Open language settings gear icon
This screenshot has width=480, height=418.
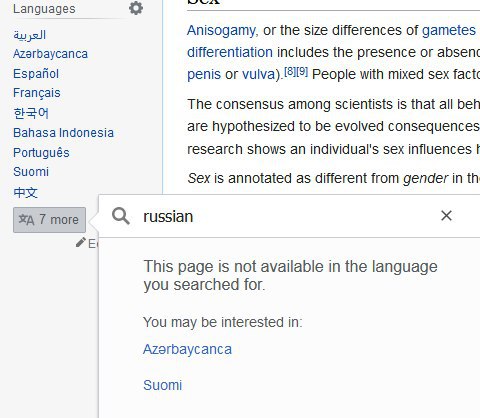tap(136, 8)
